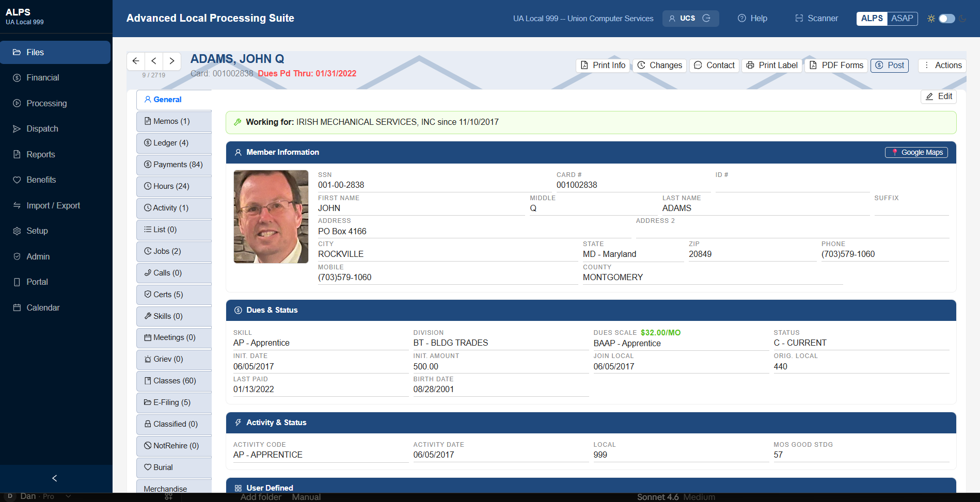This screenshot has width=980, height=502.
Task: Post a payment for this member
Action: 890,66
